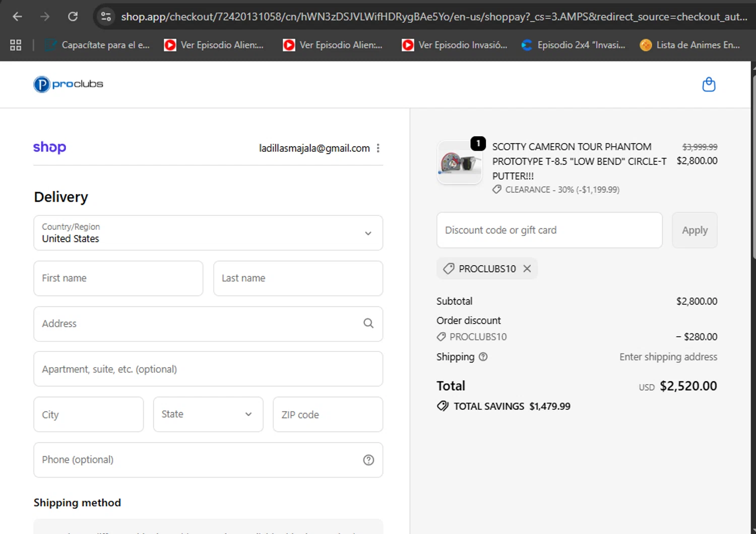Click the product quantity badge
The image size is (756, 534).
478,144
